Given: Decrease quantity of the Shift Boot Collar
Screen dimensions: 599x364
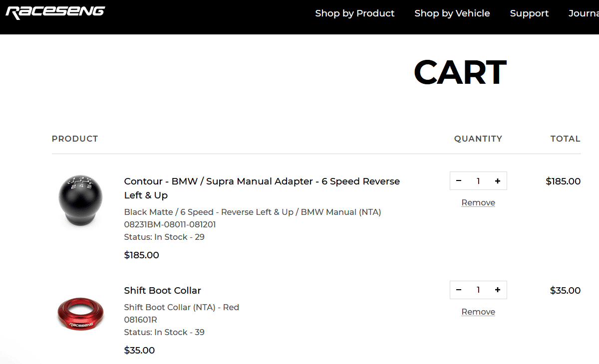Looking at the screenshot, I should tap(459, 290).
